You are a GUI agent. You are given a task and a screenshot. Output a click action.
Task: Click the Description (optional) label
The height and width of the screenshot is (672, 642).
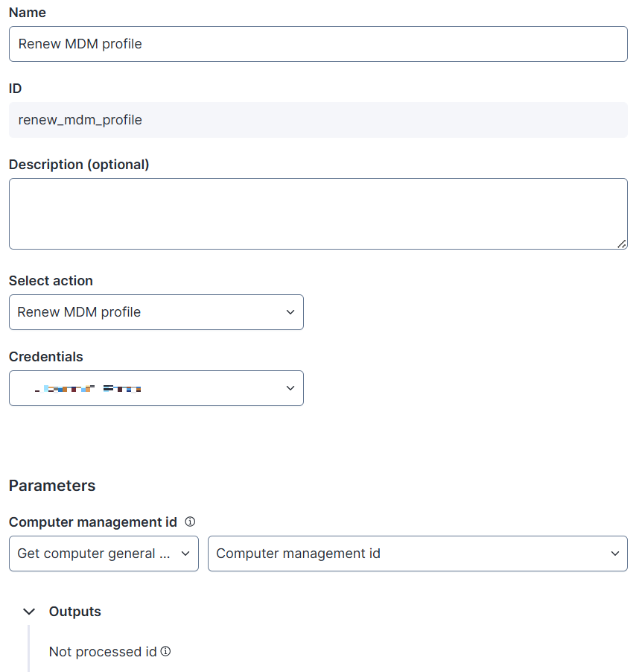(x=79, y=165)
